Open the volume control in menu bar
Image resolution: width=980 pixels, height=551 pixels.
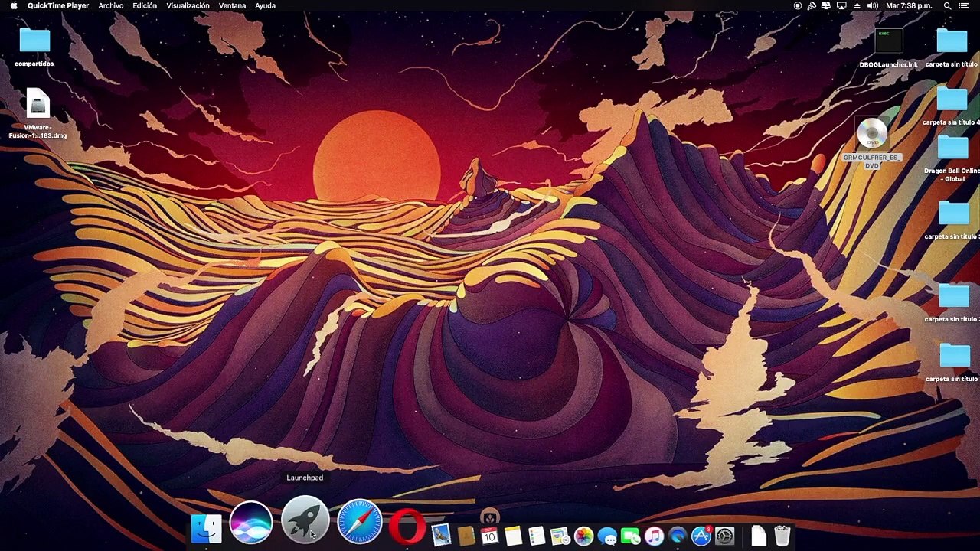point(872,6)
